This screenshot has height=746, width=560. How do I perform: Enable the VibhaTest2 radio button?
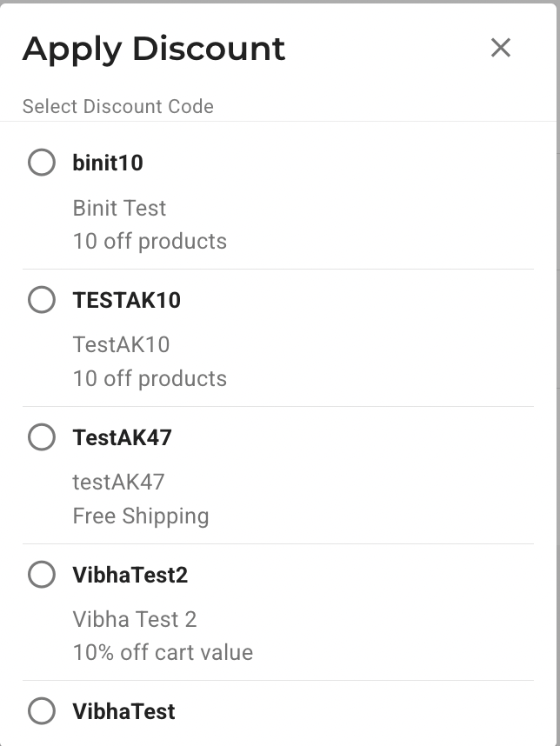42,575
